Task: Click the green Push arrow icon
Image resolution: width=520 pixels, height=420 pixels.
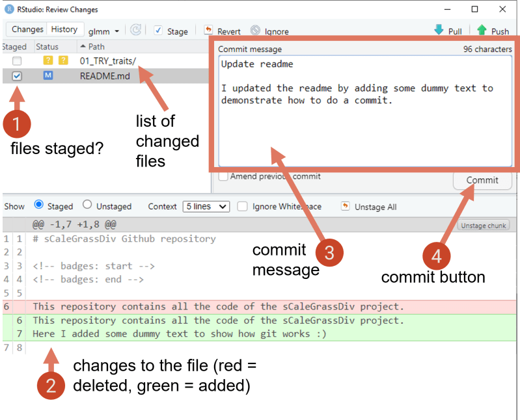Action: pyautogui.click(x=482, y=30)
